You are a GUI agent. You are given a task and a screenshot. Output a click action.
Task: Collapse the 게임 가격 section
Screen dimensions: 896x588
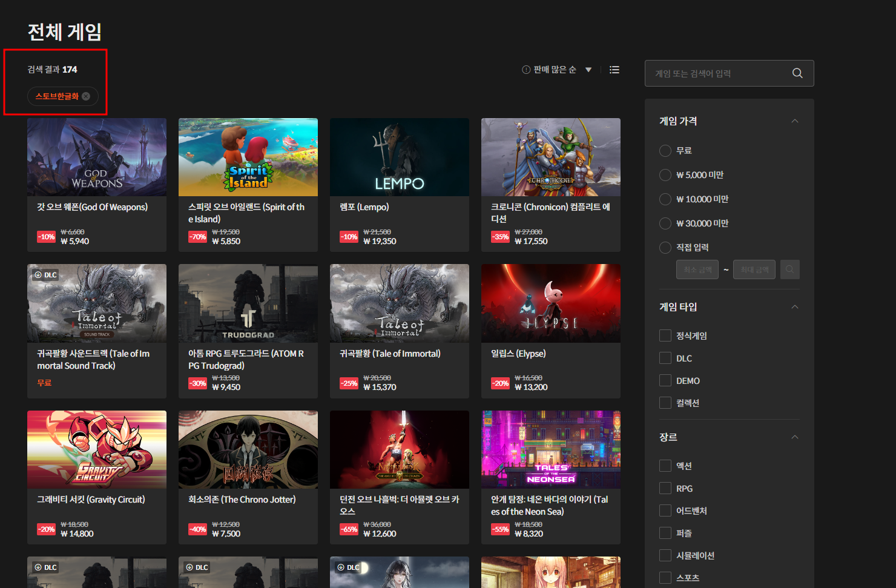pos(794,121)
